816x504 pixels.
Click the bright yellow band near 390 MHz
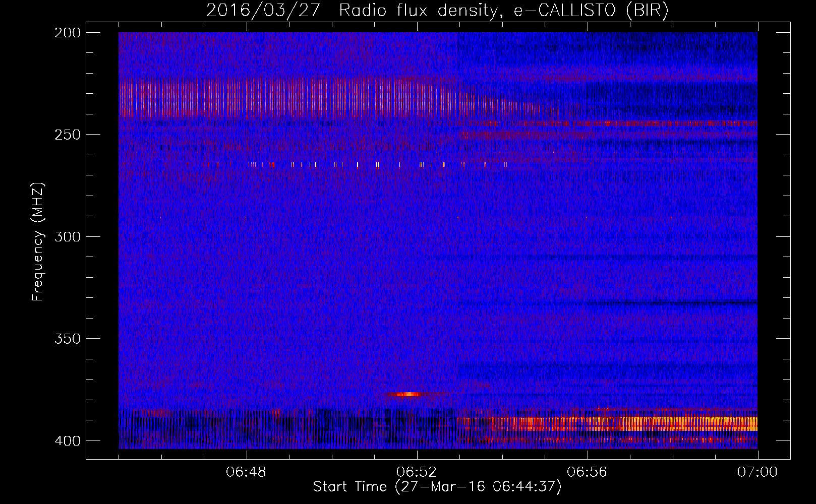(608, 423)
